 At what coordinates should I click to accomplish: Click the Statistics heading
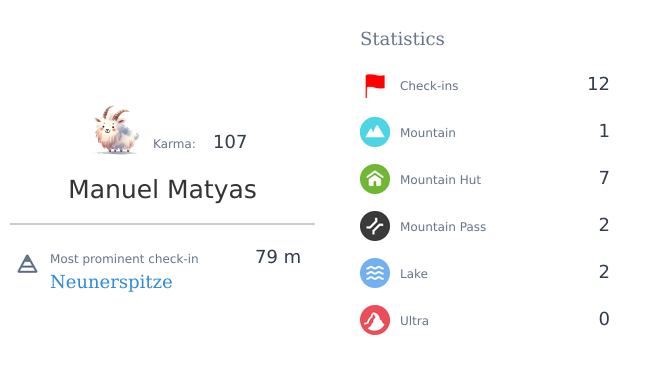coord(402,39)
